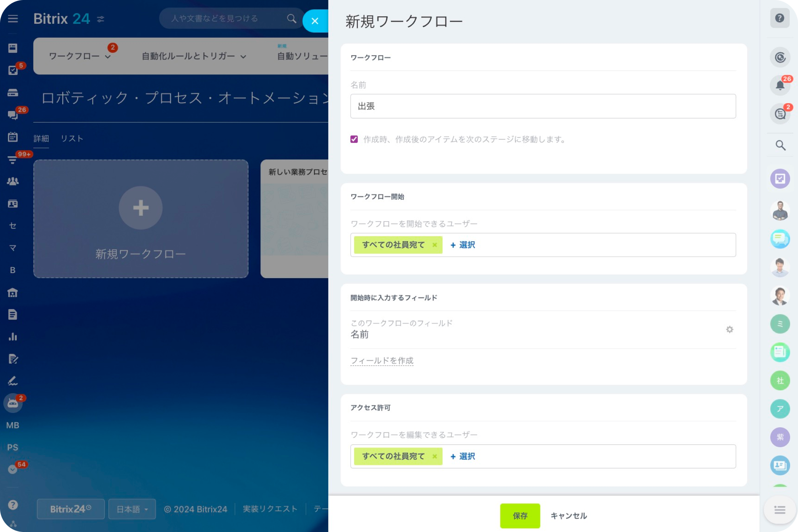Click the chat messages icon with 26 badge
This screenshot has height=532, width=798.
pyautogui.click(x=13, y=115)
